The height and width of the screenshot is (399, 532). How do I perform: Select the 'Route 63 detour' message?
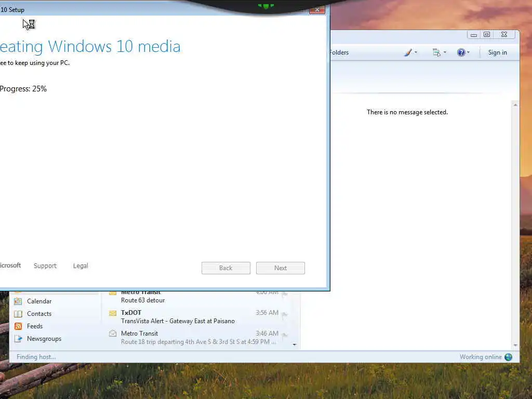(143, 300)
